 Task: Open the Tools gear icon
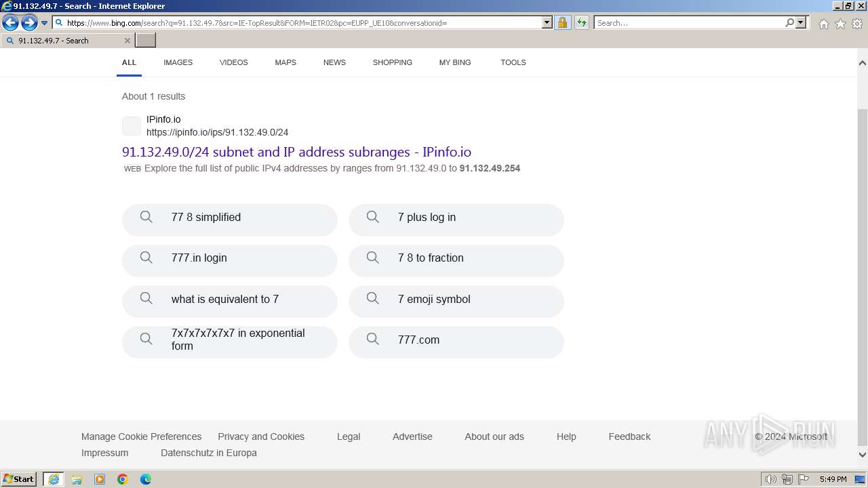(857, 24)
